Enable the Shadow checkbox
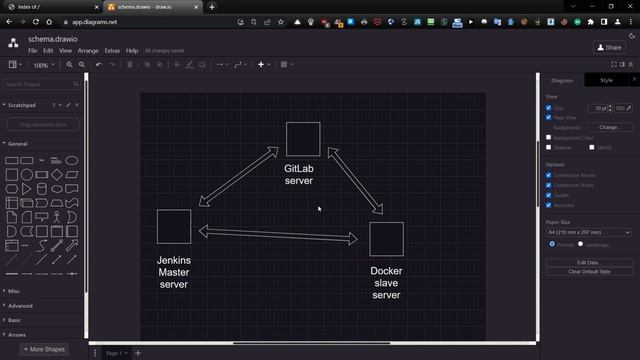The height and width of the screenshot is (360, 640). [x=549, y=147]
